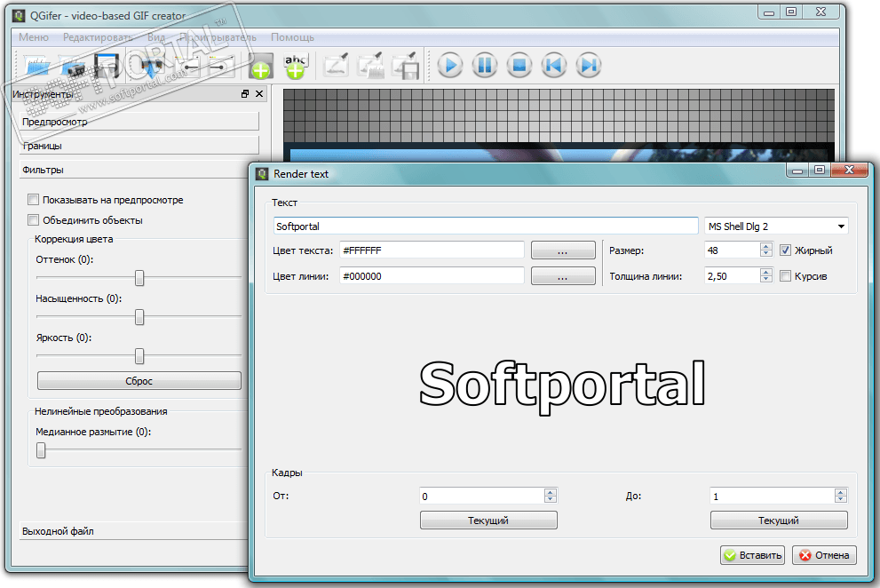The width and height of the screenshot is (880, 588).
Task: Undock the Инструменты panel
Action: [245, 94]
